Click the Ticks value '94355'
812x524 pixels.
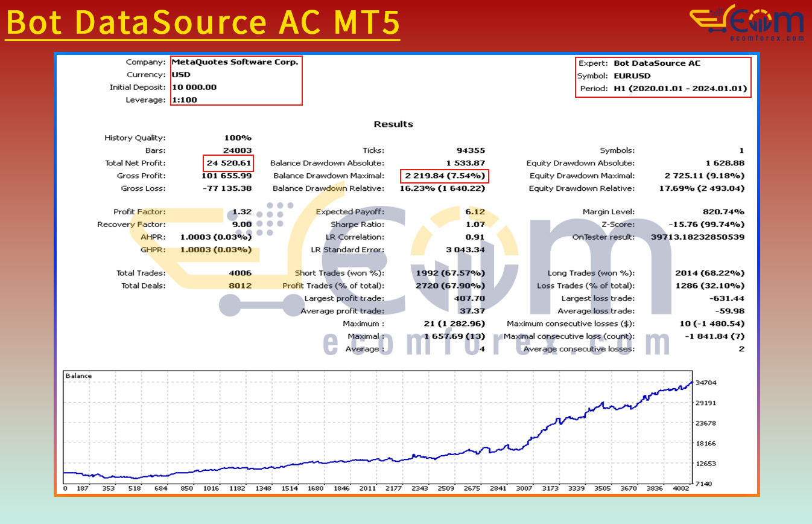(471, 150)
